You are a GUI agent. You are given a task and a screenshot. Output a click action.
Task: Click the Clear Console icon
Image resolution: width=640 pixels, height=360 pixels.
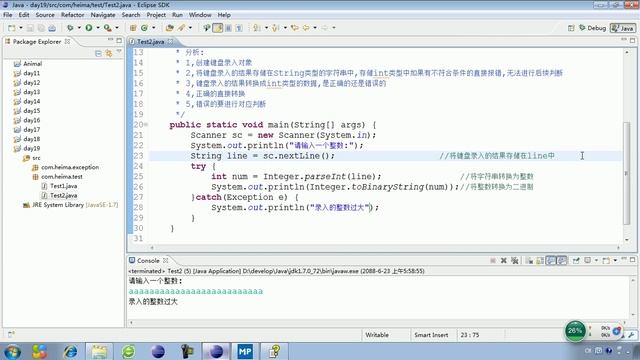click(529, 260)
